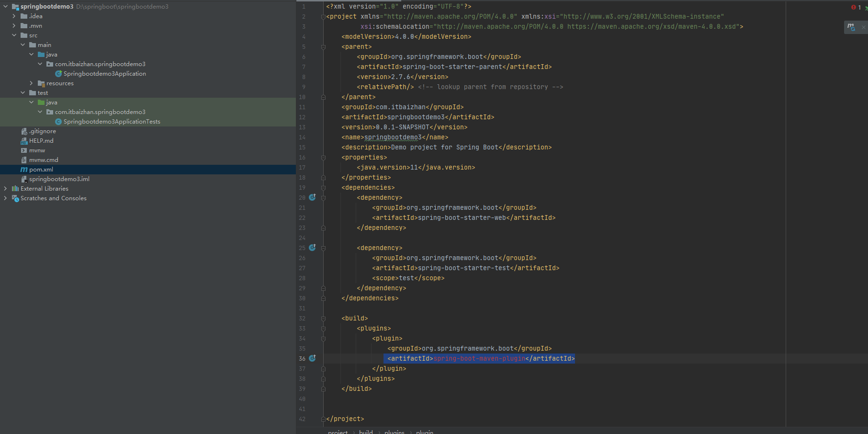
Task: Click gutter icon beside line 25 dependency
Action: (x=312, y=248)
